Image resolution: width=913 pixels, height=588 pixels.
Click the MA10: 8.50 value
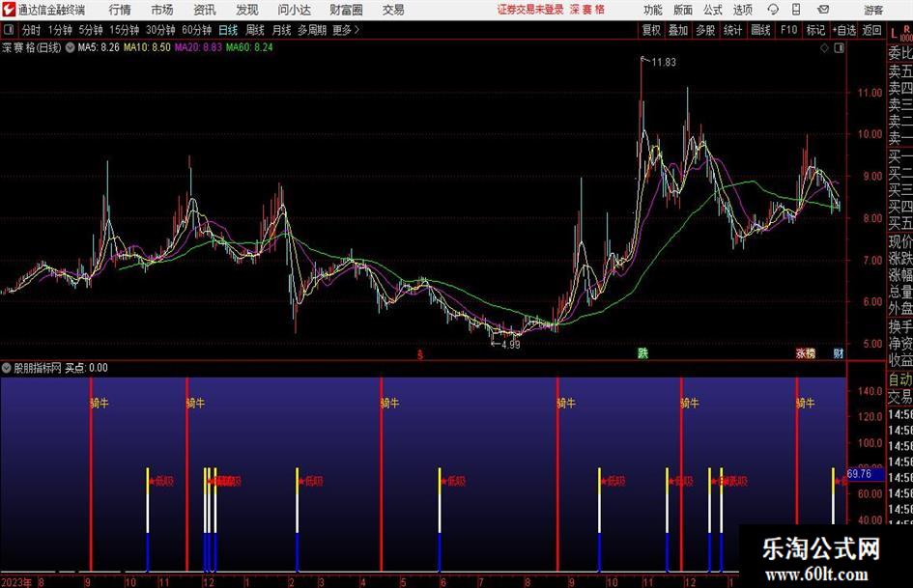click(x=147, y=47)
